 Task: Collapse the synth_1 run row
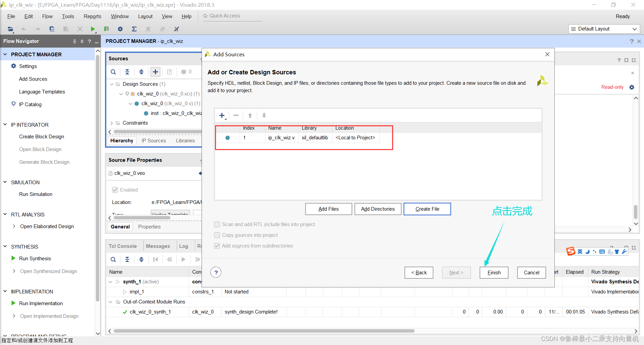(x=110, y=282)
